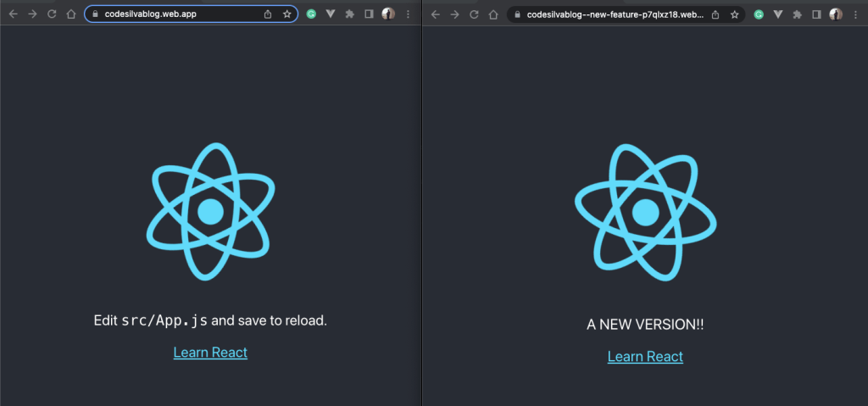The image size is (868, 406).
Task: Go back in the right browser window
Action: point(435,15)
